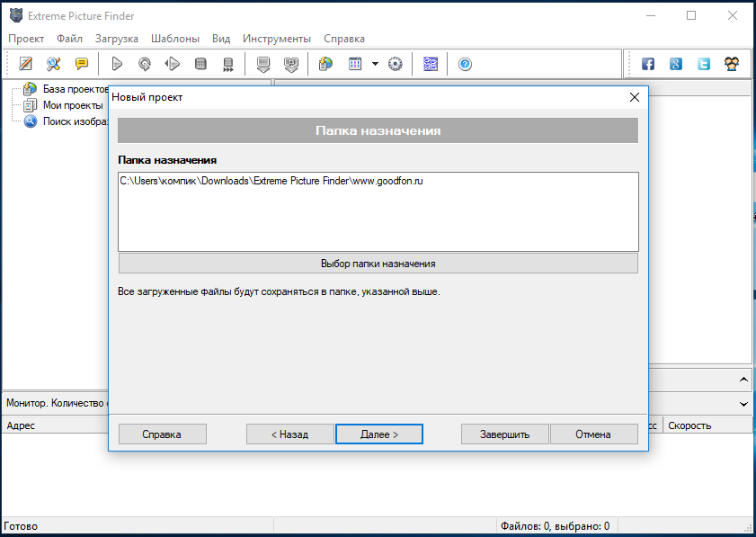Open the 'Инструменты' menu
Viewport: 756px width, 537px height.
coord(277,39)
